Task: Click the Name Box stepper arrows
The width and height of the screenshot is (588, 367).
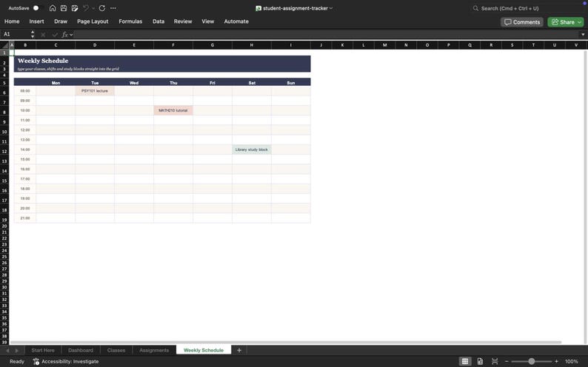Action: tap(33, 34)
